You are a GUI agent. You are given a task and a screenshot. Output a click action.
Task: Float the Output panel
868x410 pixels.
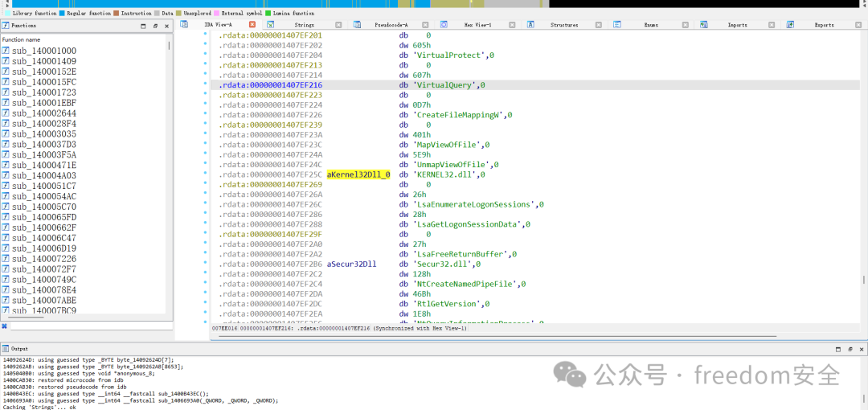(851, 350)
